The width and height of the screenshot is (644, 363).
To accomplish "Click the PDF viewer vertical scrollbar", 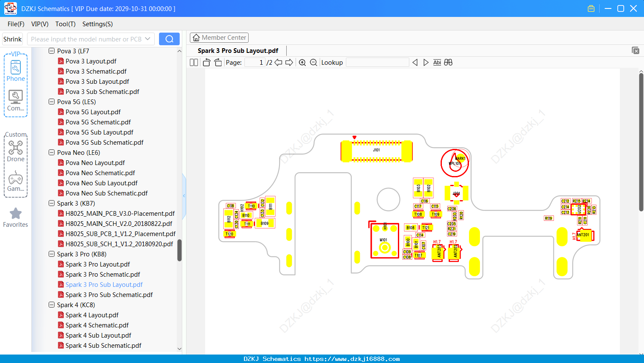I will click(x=641, y=142).
